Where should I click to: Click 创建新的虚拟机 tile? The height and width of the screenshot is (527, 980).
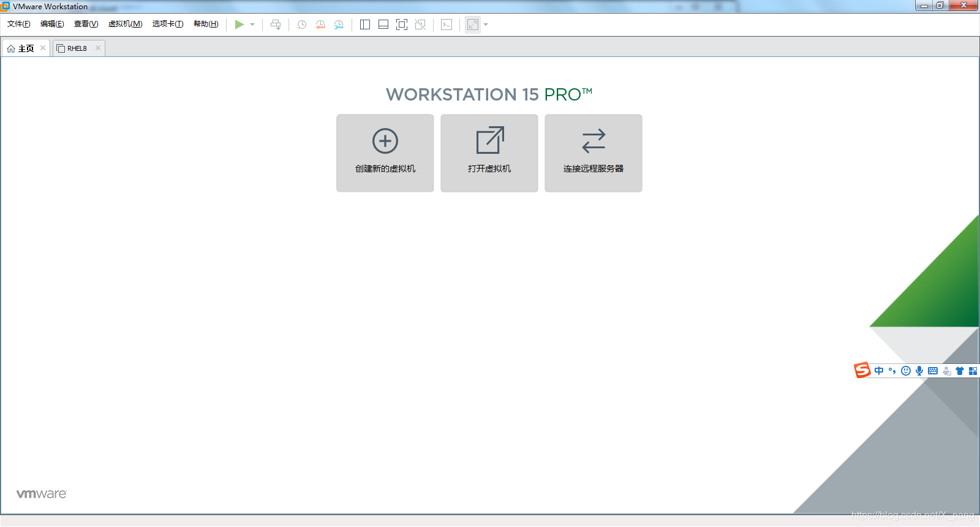(x=385, y=153)
